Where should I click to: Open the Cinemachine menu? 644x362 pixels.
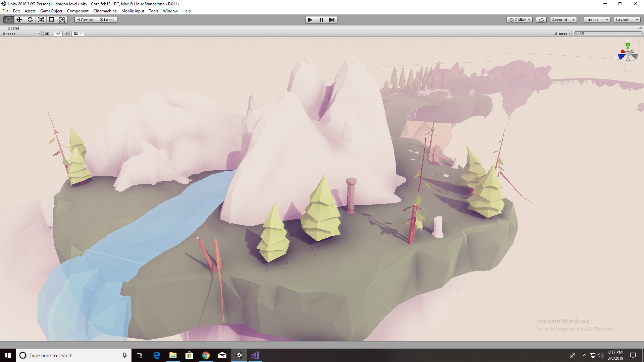[105, 11]
